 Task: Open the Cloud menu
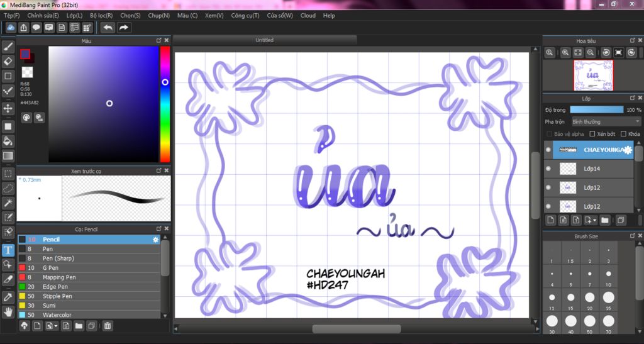[x=308, y=15]
